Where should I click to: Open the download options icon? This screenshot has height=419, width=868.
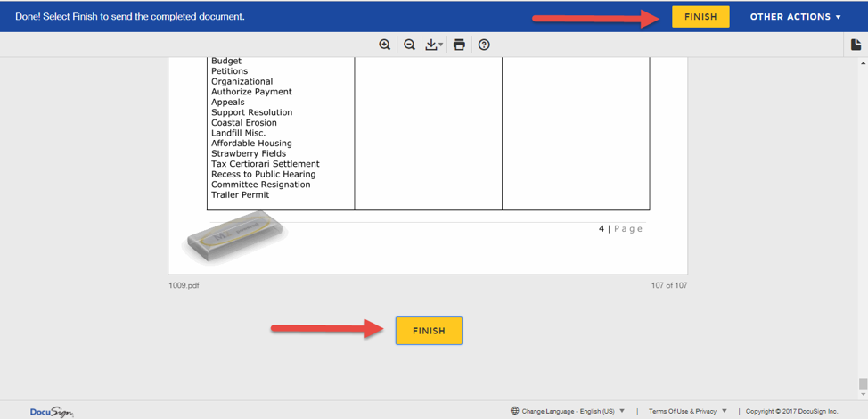(434, 45)
